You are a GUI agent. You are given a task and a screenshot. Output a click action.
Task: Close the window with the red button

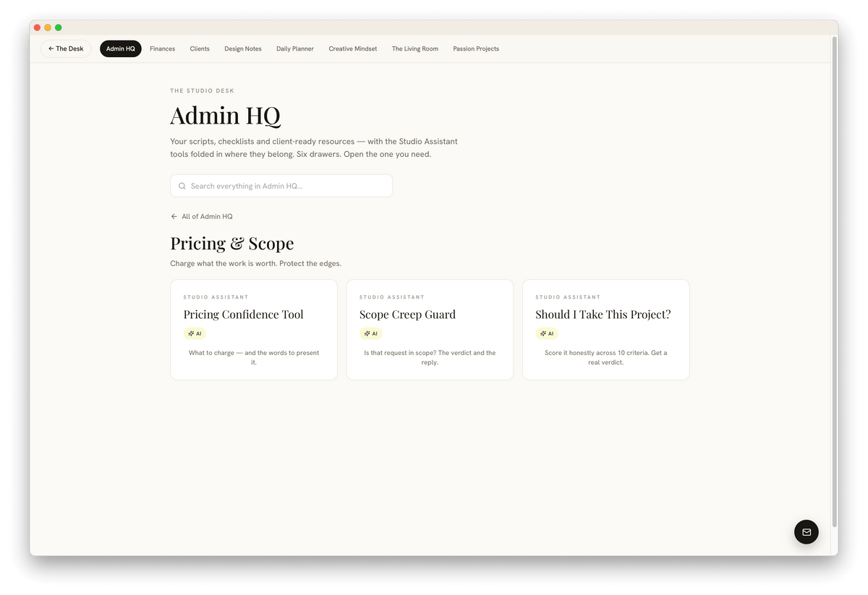[x=37, y=27]
